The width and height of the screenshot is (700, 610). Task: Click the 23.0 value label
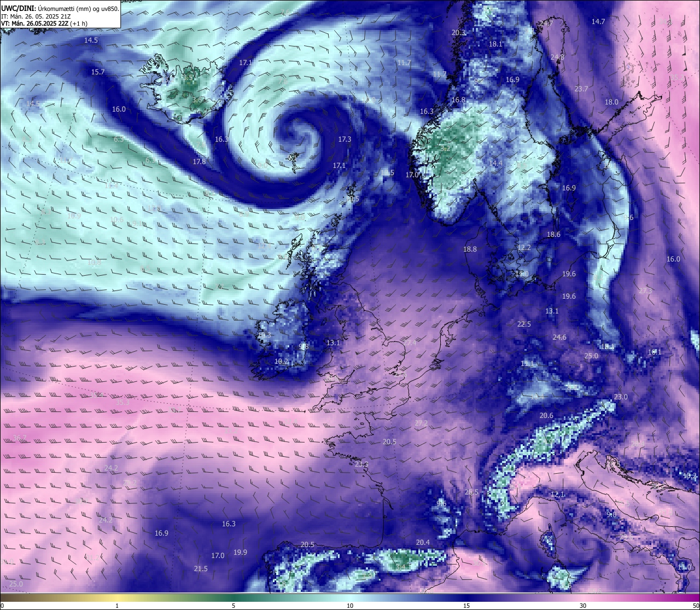(x=621, y=397)
